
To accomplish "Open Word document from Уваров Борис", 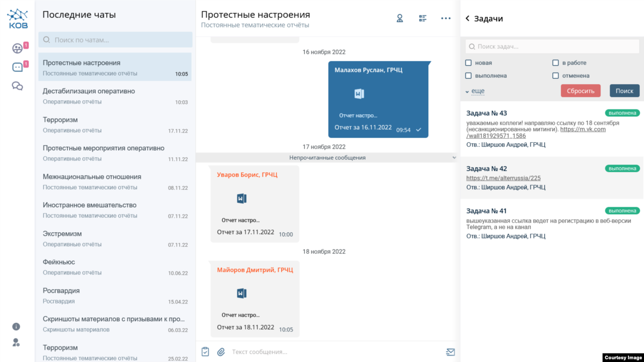I will [241, 199].
